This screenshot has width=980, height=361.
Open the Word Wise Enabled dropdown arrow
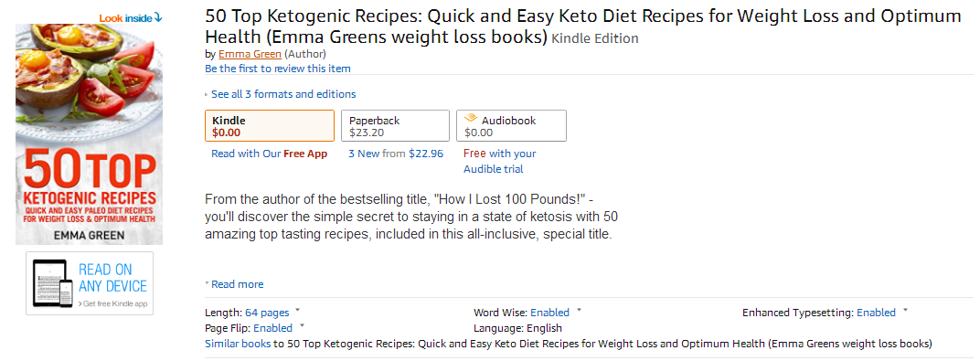click(579, 310)
